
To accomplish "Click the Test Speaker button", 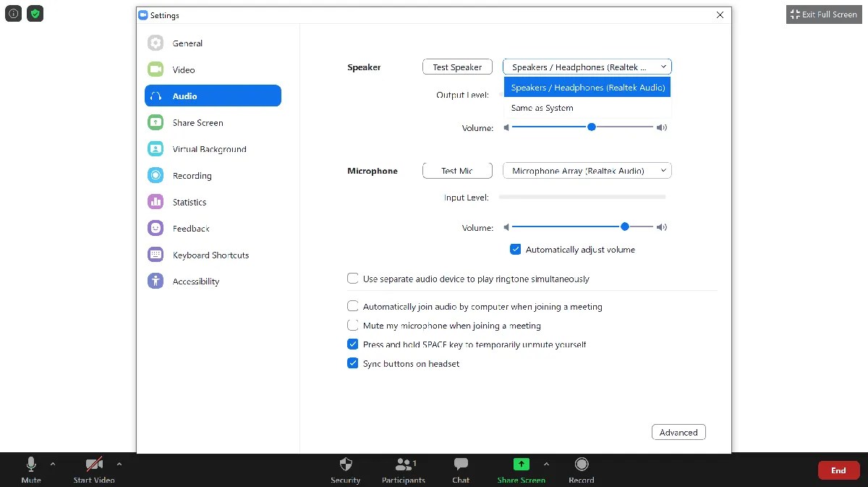I will (457, 67).
